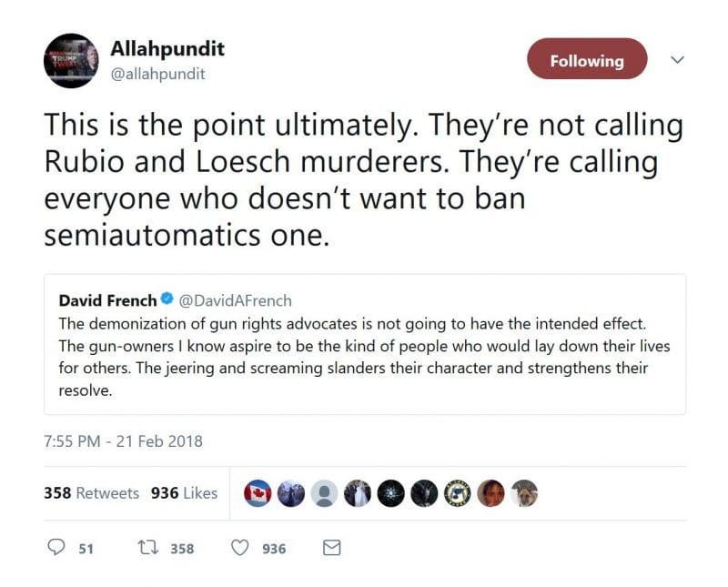The image size is (728, 587).
Task: Click the reply speech bubble icon
Action: tap(56, 548)
